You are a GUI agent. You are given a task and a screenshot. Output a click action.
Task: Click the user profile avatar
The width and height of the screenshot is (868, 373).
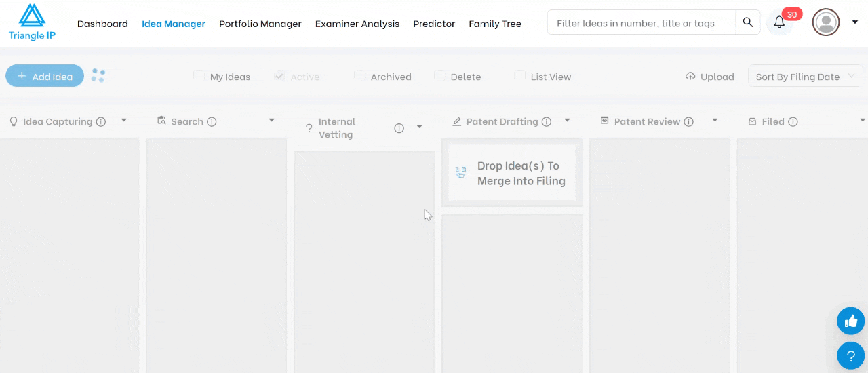[x=826, y=22]
